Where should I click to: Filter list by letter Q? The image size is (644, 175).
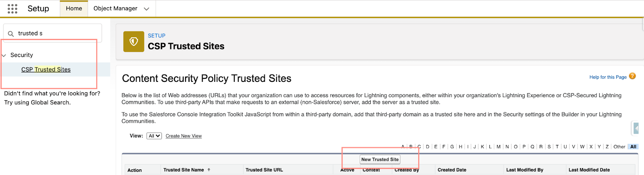point(532,147)
